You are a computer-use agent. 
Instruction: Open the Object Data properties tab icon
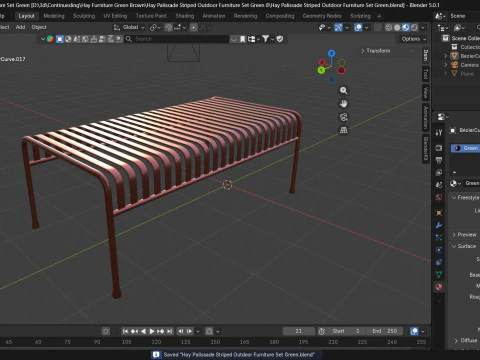tap(439, 274)
